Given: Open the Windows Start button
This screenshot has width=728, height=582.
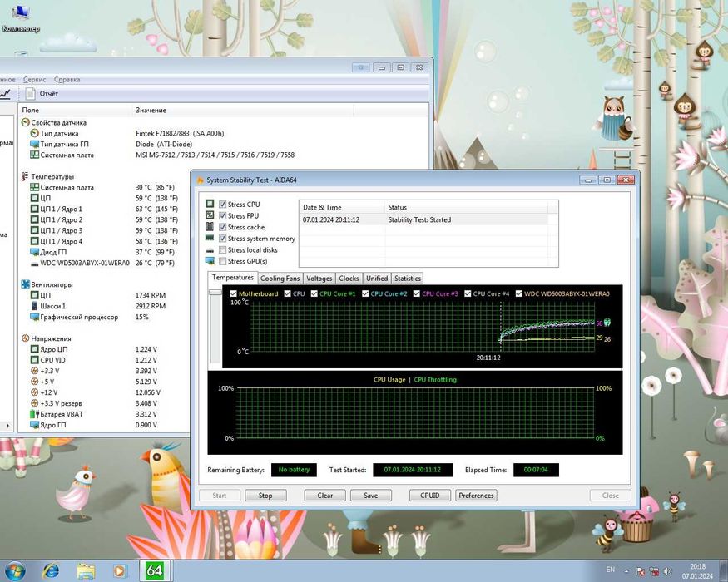Looking at the screenshot, I should point(14,571).
